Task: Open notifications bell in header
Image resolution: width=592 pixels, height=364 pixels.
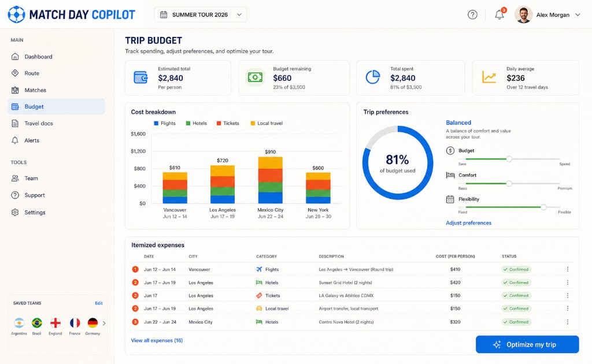Action: click(499, 14)
